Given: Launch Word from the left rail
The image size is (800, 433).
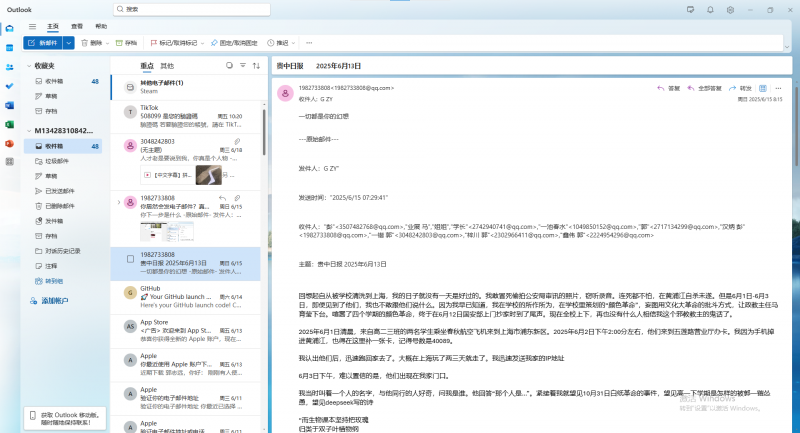Looking at the screenshot, I should tap(9, 106).
